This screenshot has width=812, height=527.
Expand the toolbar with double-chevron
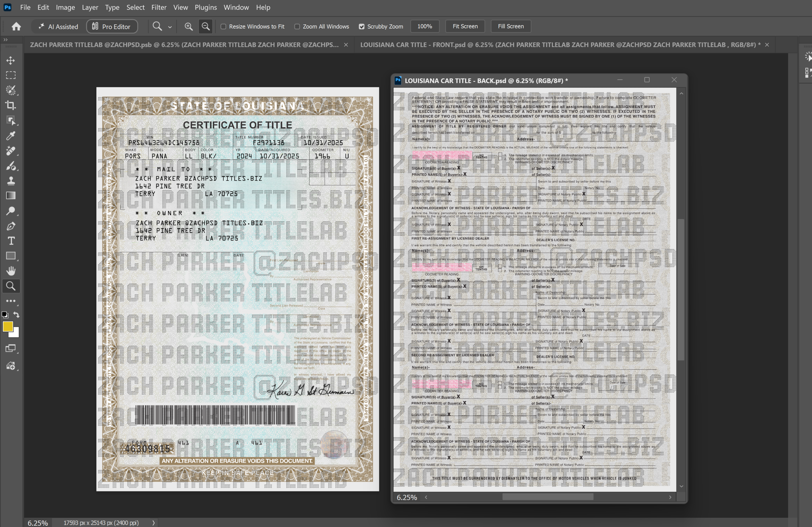pyautogui.click(x=5, y=40)
